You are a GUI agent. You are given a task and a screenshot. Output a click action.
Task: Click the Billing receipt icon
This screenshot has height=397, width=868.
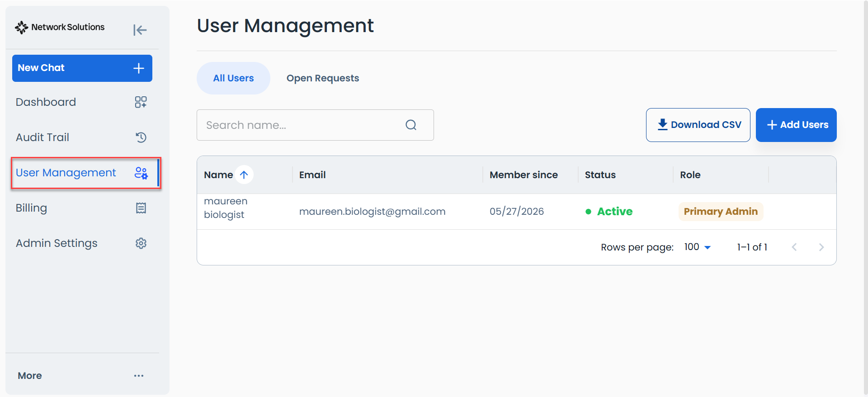141,208
